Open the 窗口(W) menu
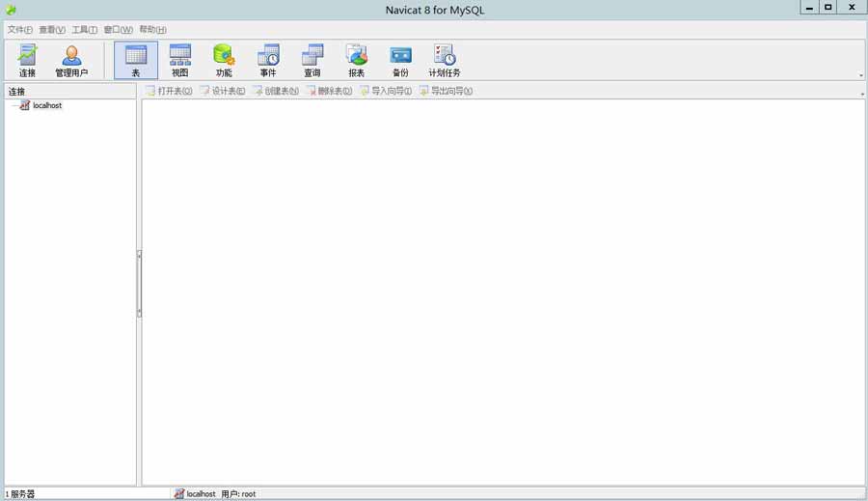This screenshot has width=868, height=501. coord(118,29)
